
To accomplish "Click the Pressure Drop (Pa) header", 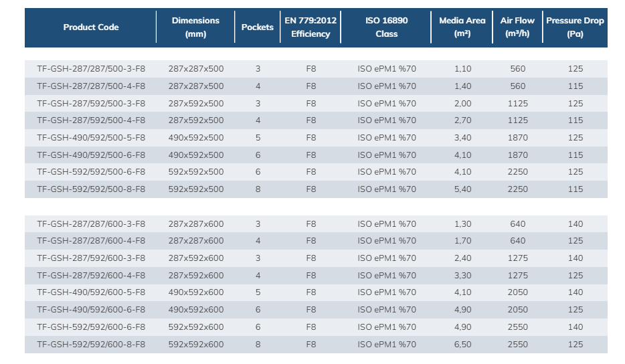I will pyautogui.click(x=574, y=27).
